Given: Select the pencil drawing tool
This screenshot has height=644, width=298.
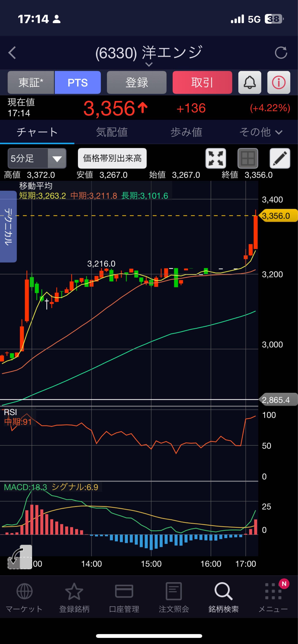Looking at the screenshot, I should [x=280, y=158].
